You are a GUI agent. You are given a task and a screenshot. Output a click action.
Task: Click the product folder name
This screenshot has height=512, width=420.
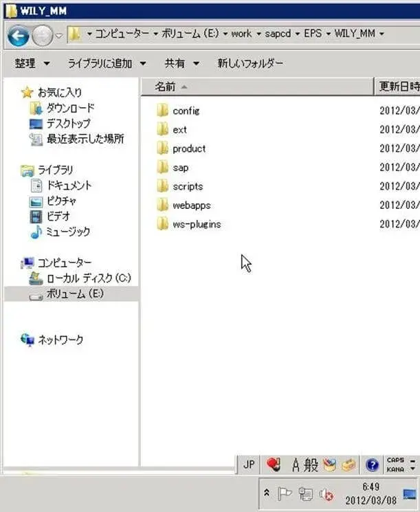189,149
